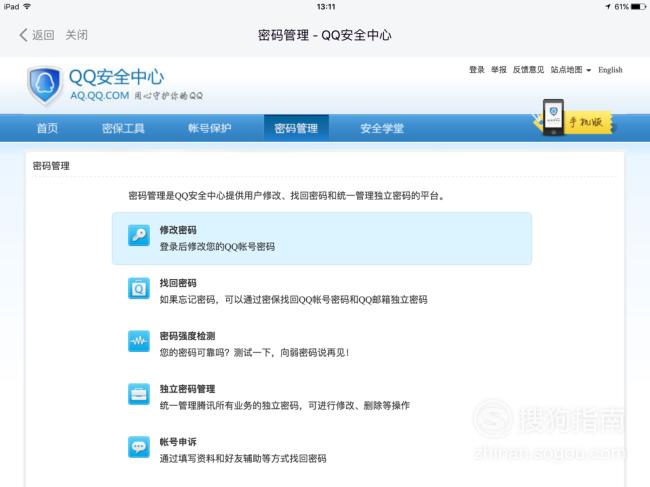Click the 密码管理 section title
650x487 pixels.
pos(51,166)
